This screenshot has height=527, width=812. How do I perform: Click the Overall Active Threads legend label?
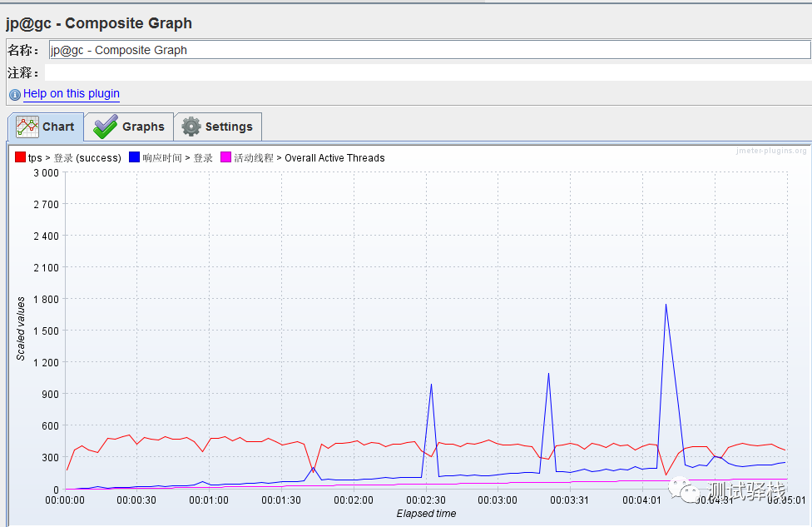pyautogui.click(x=334, y=158)
